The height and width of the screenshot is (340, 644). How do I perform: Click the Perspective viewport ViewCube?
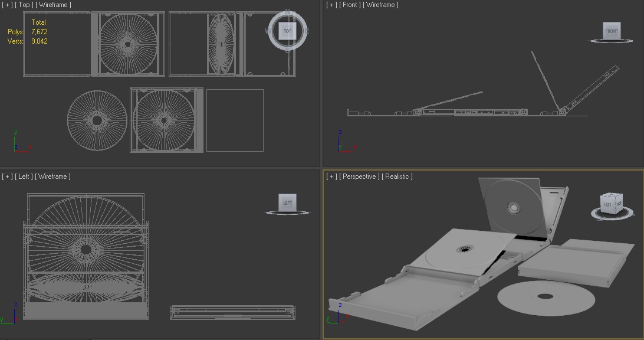click(611, 204)
